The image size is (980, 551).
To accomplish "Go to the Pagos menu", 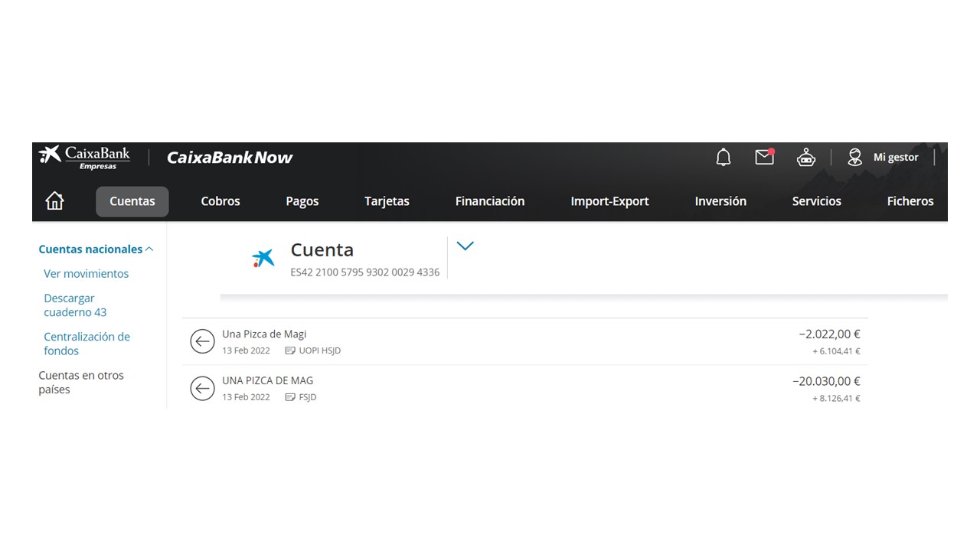I will 302,201.
